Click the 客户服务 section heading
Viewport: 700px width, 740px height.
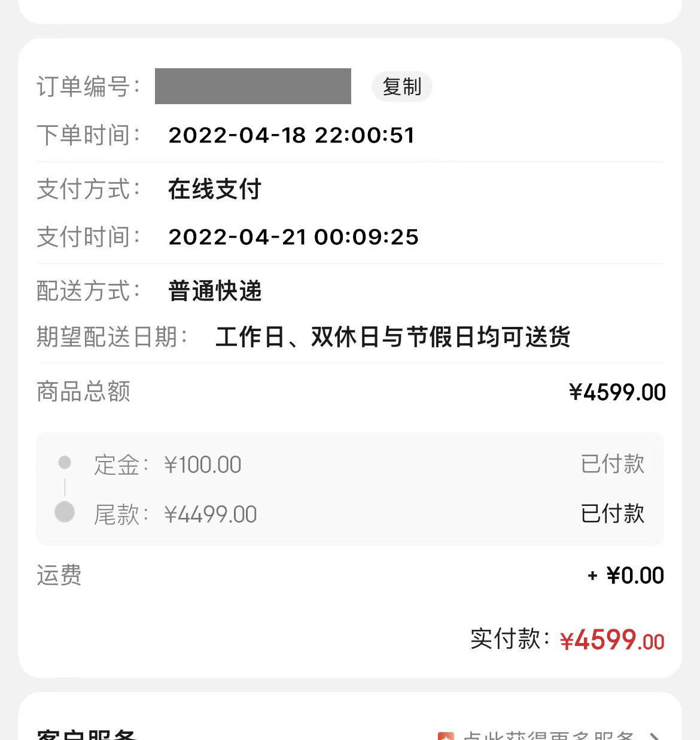tap(87, 735)
